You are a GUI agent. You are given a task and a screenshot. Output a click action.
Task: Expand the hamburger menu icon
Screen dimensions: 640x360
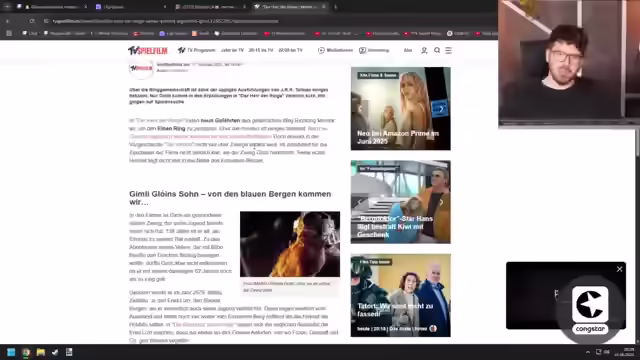coord(448,50)
